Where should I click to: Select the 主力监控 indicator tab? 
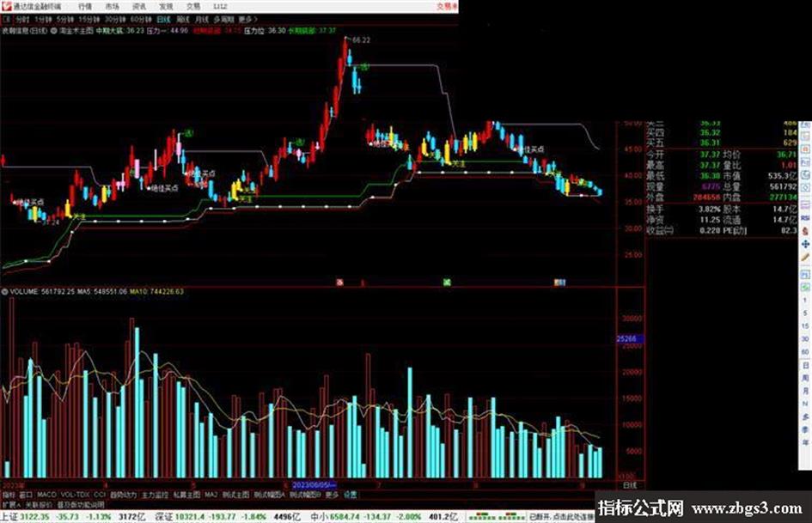[156, 495]
